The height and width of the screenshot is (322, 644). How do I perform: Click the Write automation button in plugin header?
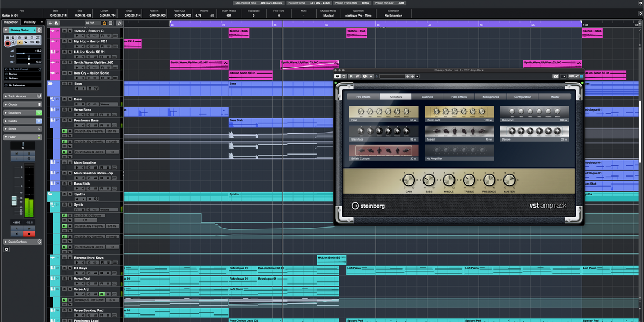(x=357, y=76)
